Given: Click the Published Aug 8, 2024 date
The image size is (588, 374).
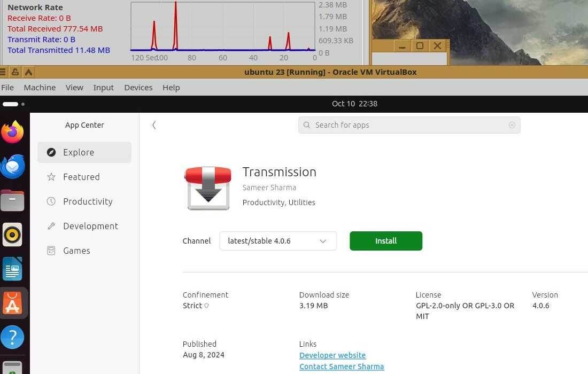Looking at the screenshot, I should [204, 355].
